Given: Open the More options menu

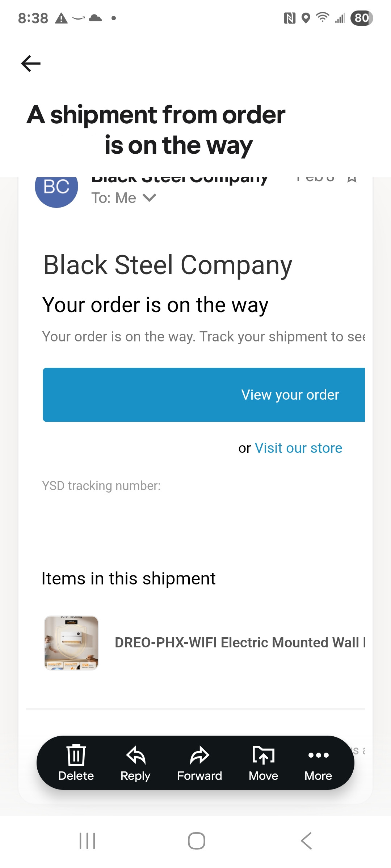Looking at the screenshot, I should point(318,762).
